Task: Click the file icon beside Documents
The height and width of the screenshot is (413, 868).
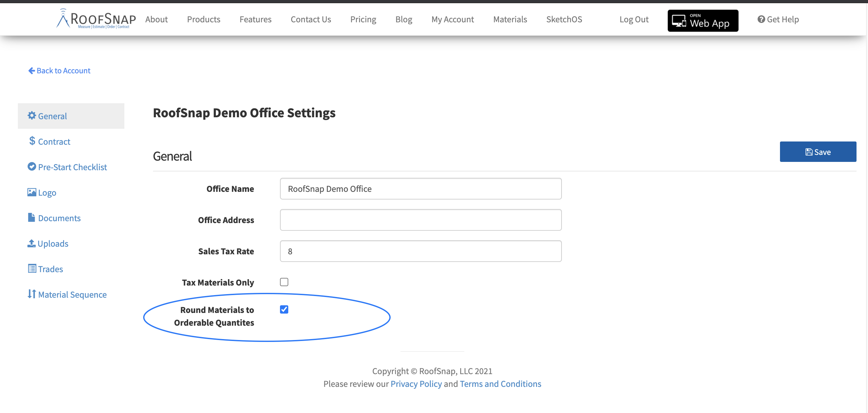Action: pyautogui.click(x=31, y=217)
